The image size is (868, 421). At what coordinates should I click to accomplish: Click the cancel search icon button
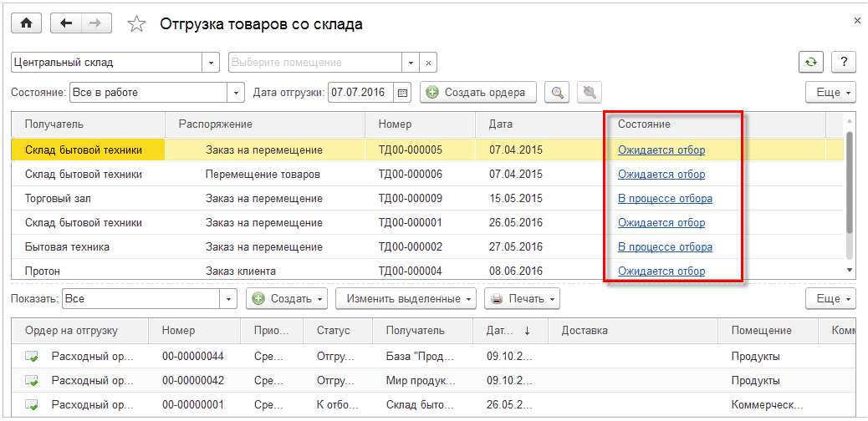[590, 92]
